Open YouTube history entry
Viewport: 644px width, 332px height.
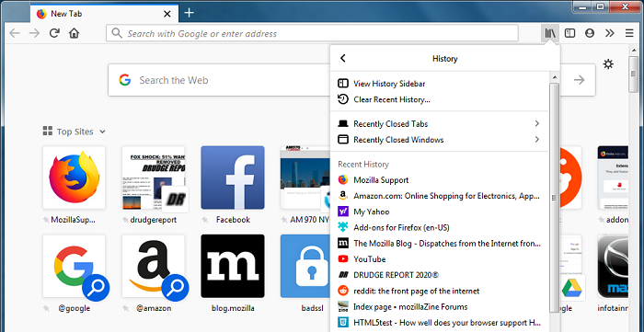click(439, 259)
